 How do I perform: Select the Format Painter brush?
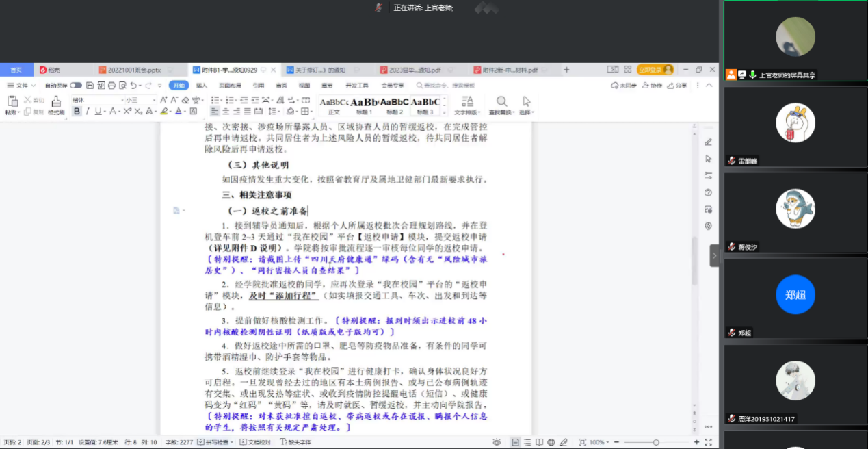coord(56,101)
